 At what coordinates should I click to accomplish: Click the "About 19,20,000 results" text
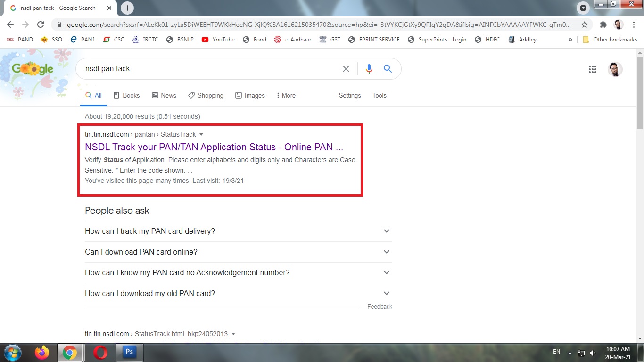(x=142, y=116)
